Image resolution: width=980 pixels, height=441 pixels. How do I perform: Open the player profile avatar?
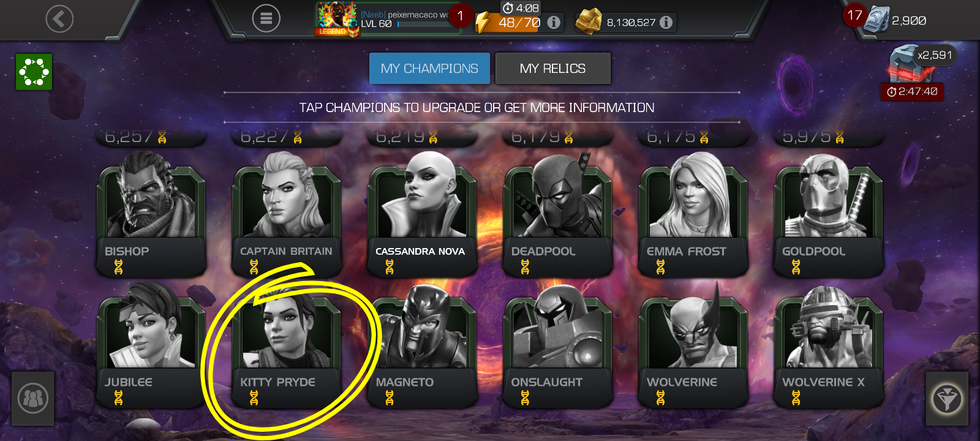pos(336,19)
